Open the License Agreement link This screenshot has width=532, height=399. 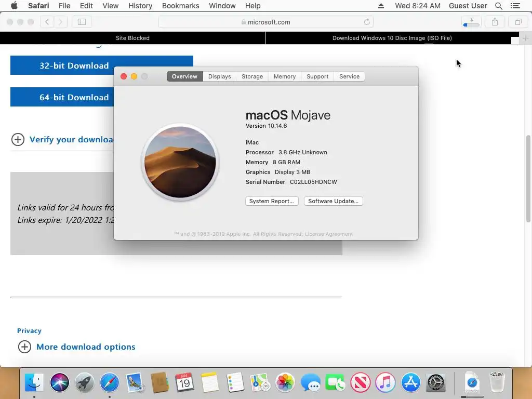coord(329,234)
